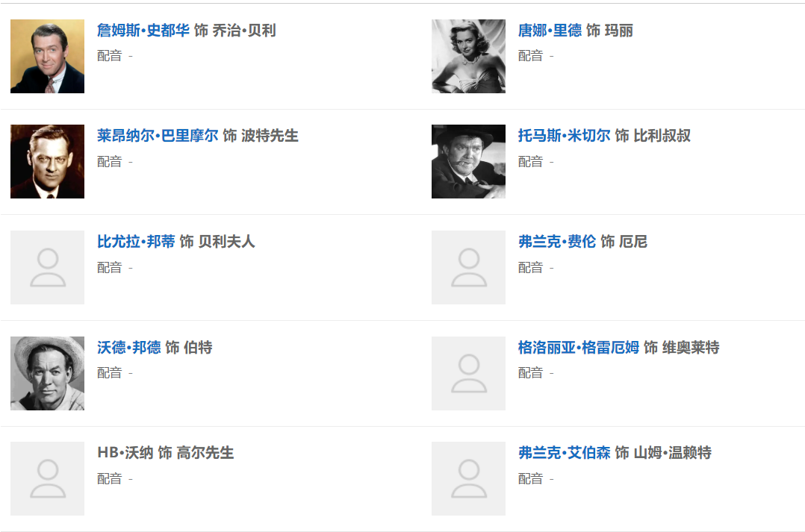Open the 弗兰克·费伦 actor link
Viewport: 805px width, 532px height.
tap(557, 242)
